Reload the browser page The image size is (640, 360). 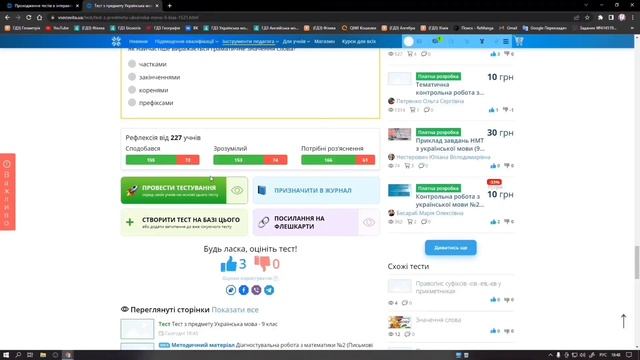(x=29, y=18)
